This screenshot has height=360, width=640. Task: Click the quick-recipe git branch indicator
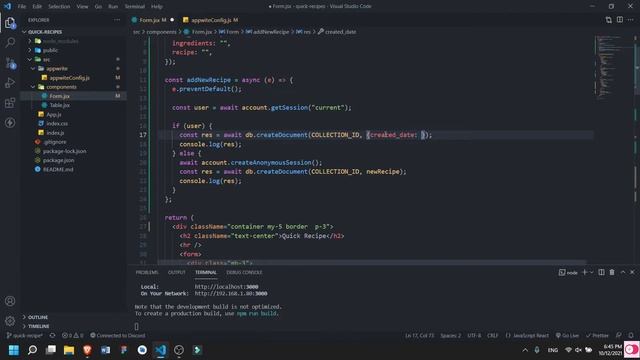point(25,336)
